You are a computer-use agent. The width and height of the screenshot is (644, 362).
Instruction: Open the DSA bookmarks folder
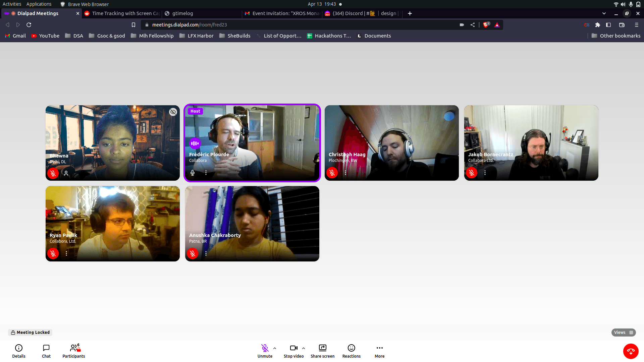(x=74, y=36)
